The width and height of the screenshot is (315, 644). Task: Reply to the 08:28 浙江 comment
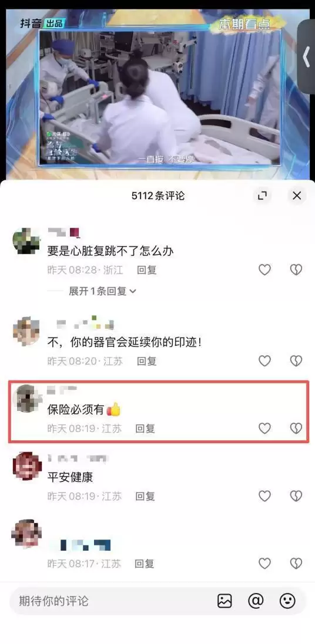coord(147,270)
